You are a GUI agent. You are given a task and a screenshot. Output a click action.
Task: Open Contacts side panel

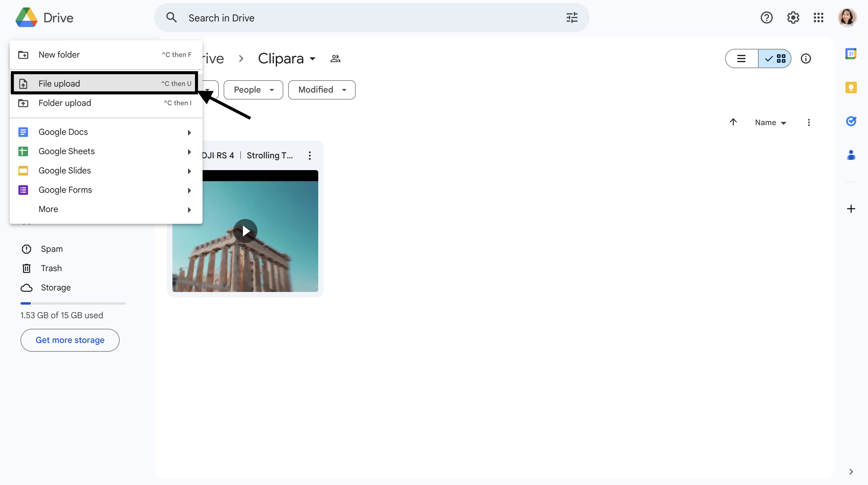pyautogui.click(x=851, y=155)
